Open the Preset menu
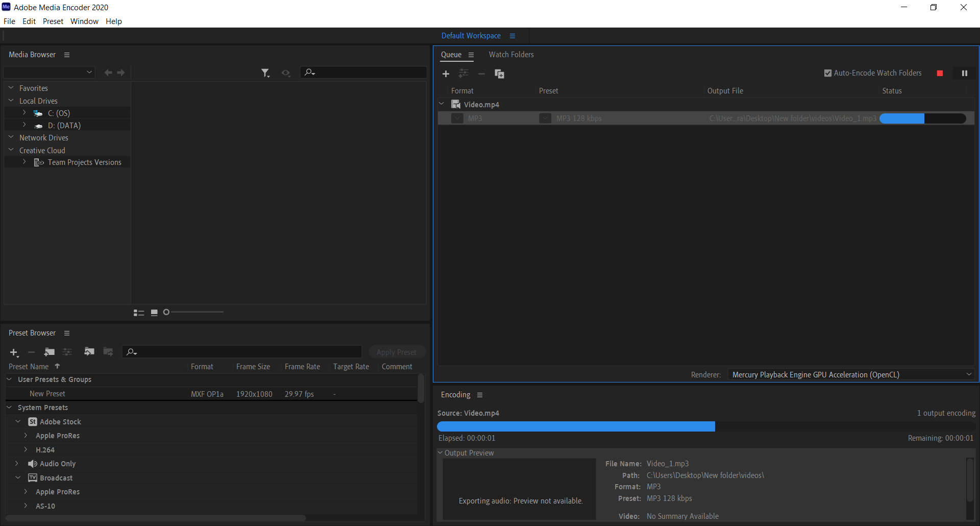The width and height of the screenshot is (980, 526). pyautogui.click(x=53, y=21)
